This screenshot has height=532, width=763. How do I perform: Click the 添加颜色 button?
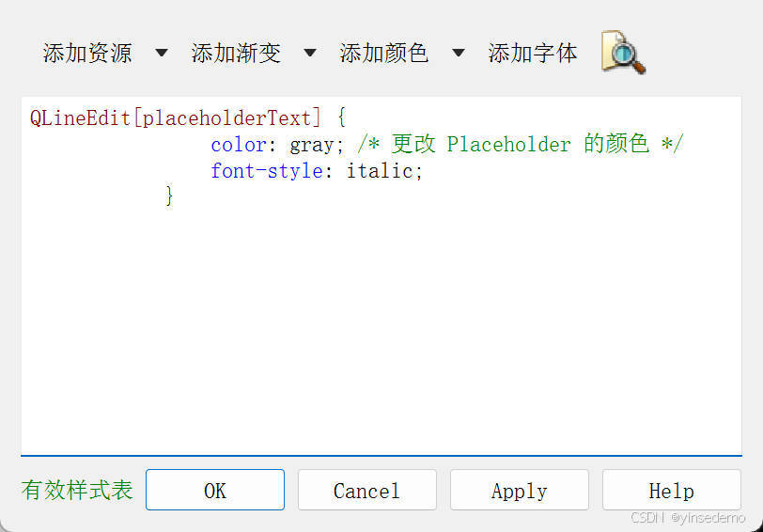coord(384,53)
